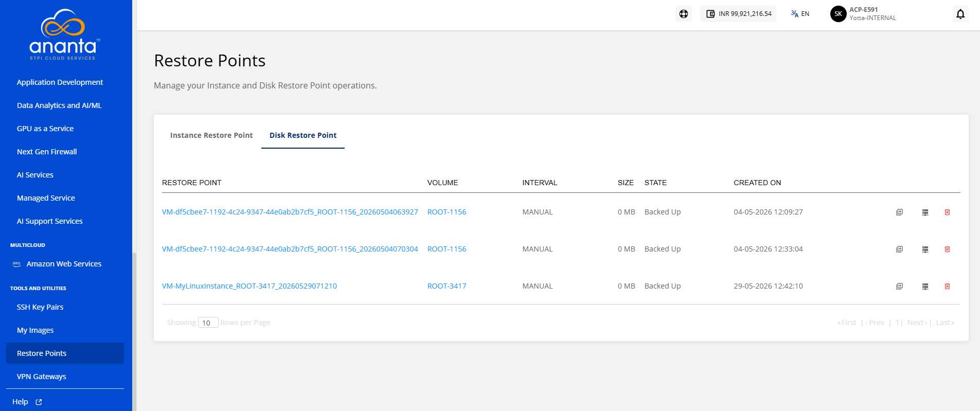
Task: Delete restore point ending 20260504063927
Action: click(x=947, y=212)
